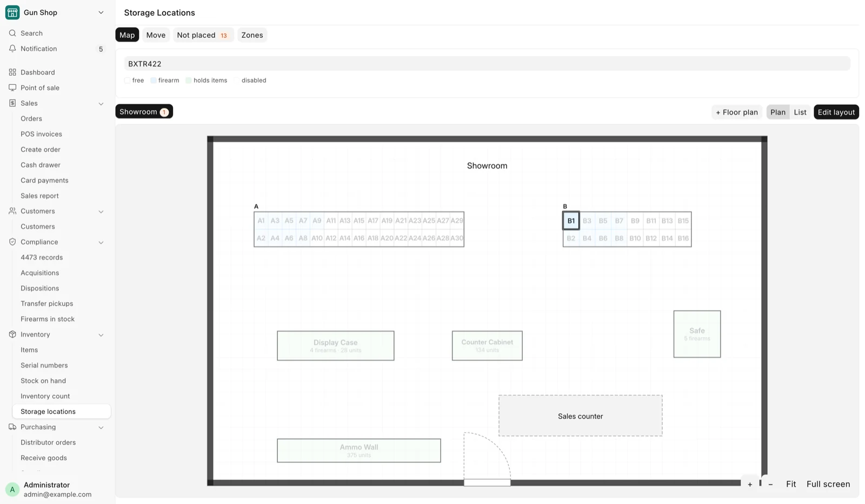
Task: Click the Dashboard grid icon
Action: click(12, 72)
